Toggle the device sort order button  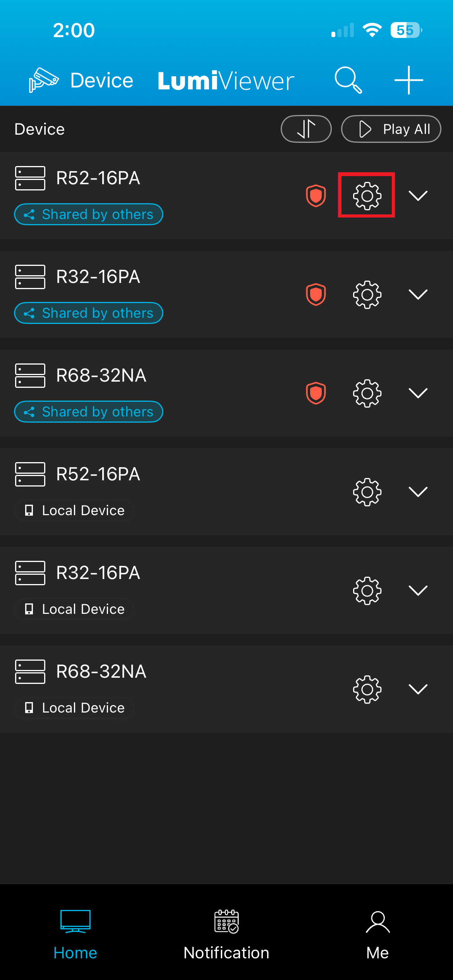tap(306, 129)
